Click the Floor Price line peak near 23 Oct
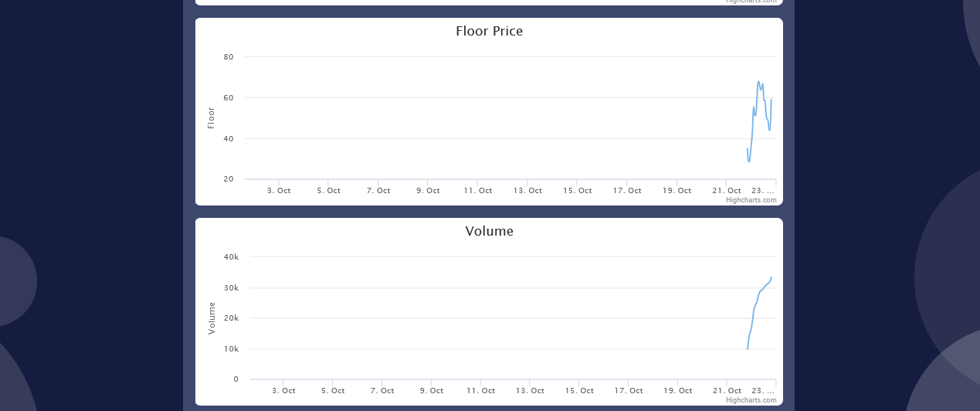Image resolution: width=980 pixels, height=411 pixels. coord(759,82)
